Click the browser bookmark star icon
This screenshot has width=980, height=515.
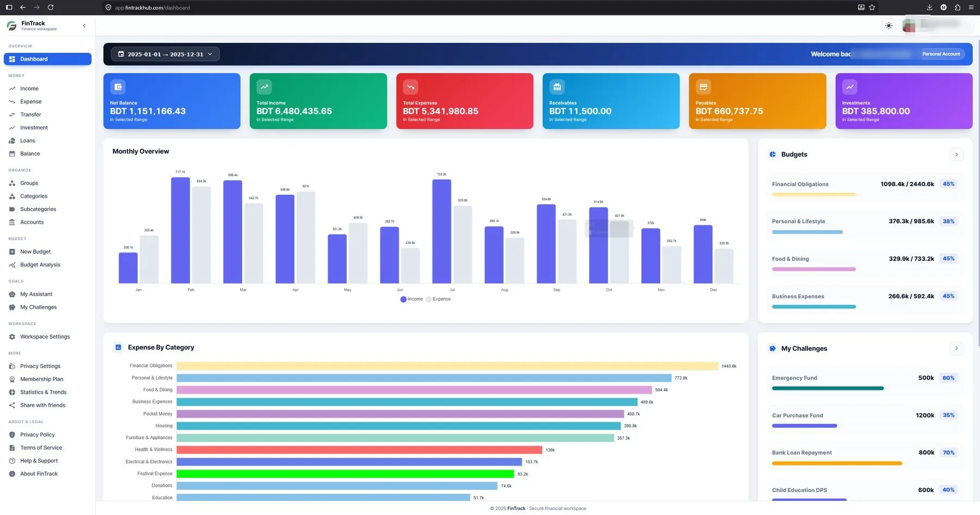click(x=872, y=7)
